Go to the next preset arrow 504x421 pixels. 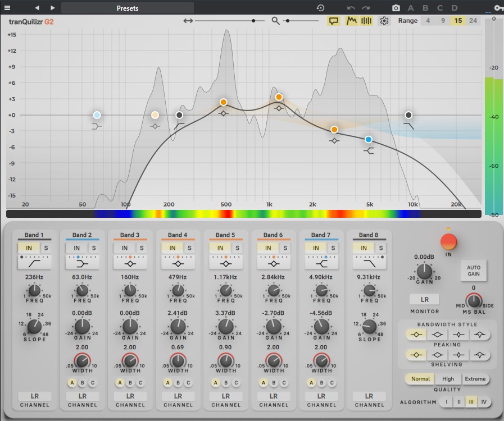(x=53, y=8)
